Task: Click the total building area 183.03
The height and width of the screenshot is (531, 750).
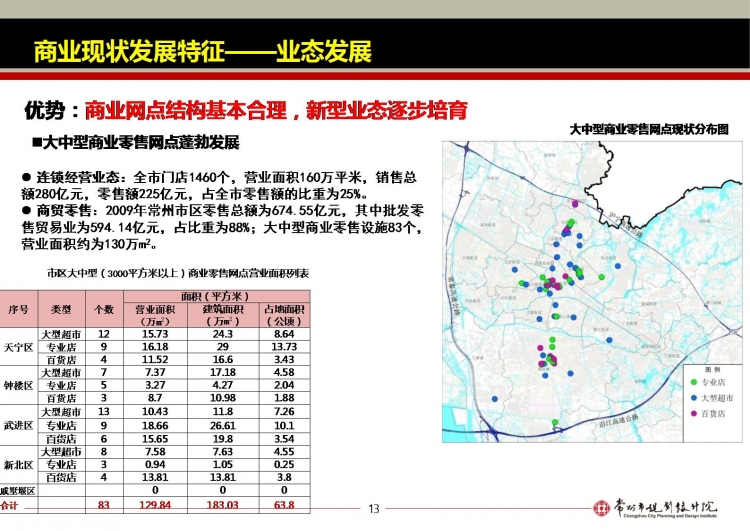Action: [x=223, y=505]
